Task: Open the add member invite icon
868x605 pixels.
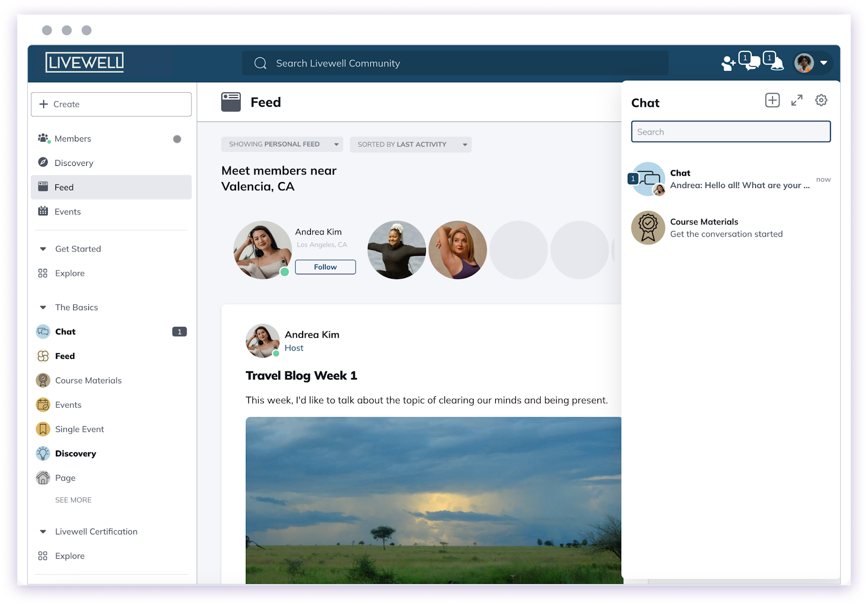Action: 728,64
